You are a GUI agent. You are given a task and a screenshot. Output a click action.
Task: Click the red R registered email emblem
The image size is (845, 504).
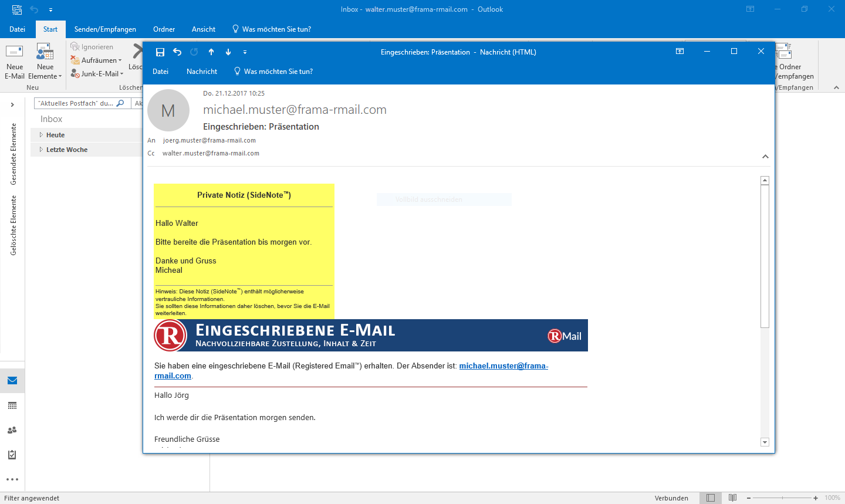coord(170,335)
